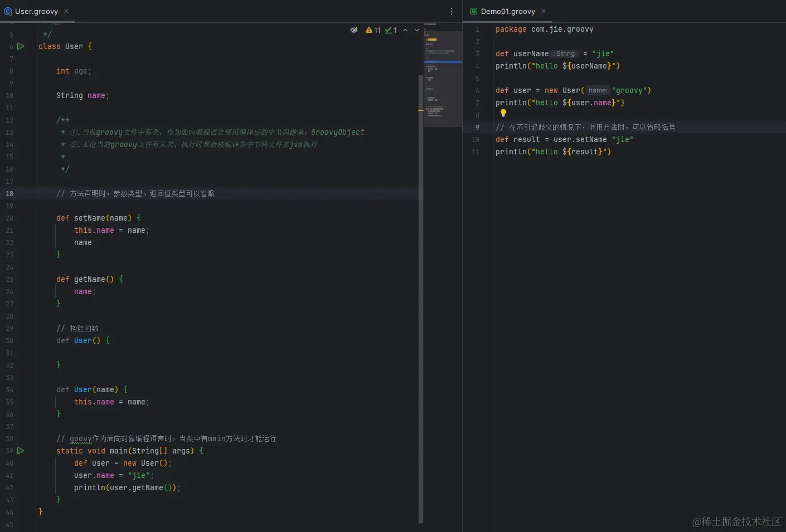Click the 'int age;' declaration

pos(74,71)
